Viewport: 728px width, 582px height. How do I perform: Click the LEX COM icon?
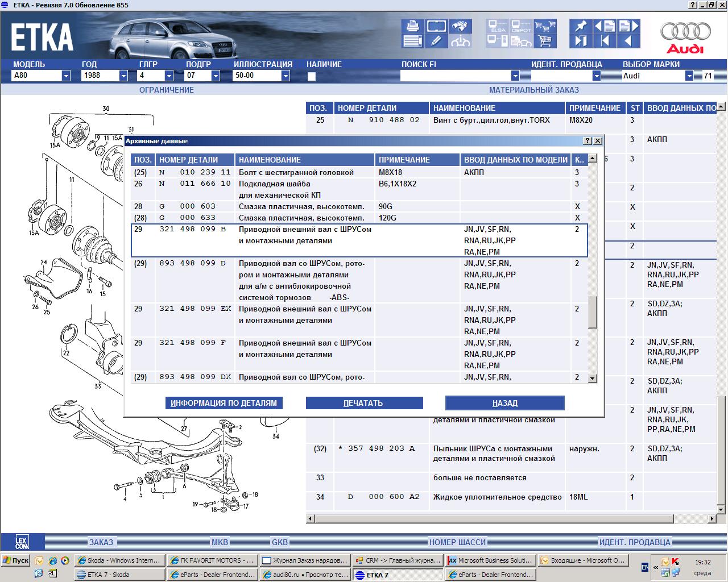22,542
